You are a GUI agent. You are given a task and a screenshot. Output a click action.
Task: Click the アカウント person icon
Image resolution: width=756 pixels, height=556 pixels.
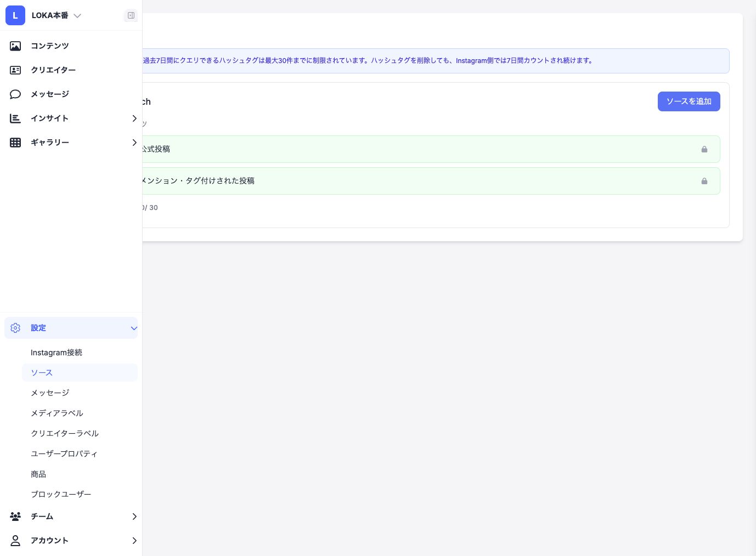[15, 541]
